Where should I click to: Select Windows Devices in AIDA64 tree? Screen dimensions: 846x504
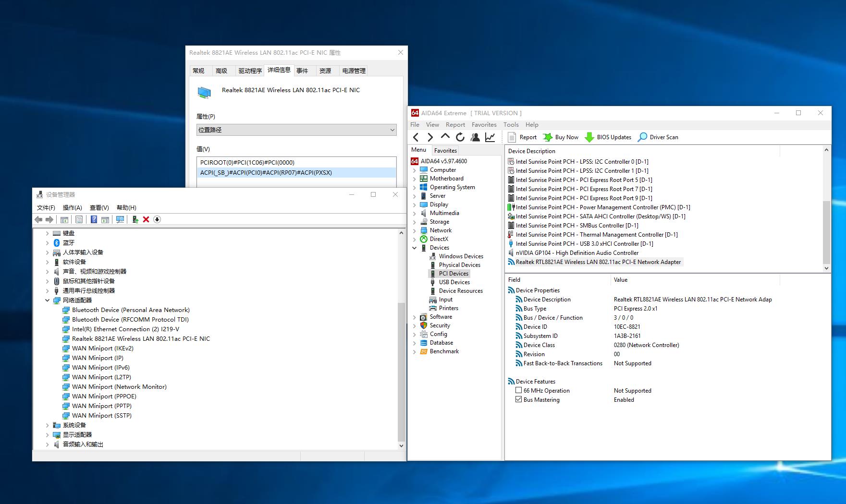click(461, 256)
